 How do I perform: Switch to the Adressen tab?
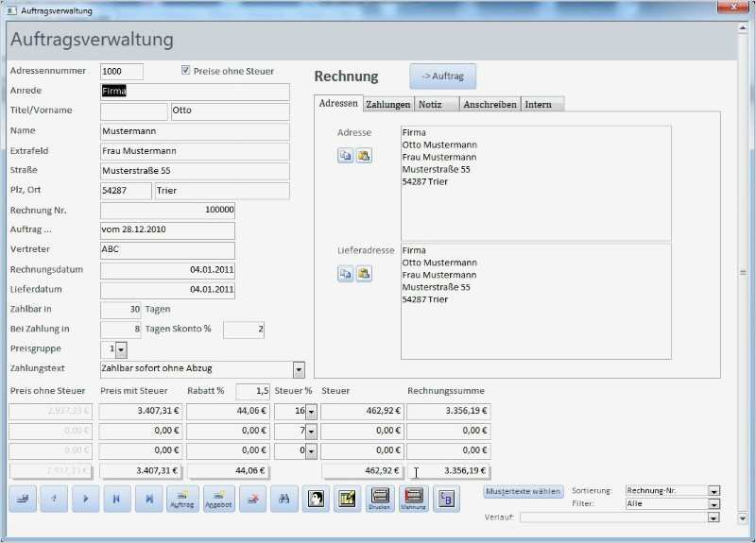(x=338, y=104)
